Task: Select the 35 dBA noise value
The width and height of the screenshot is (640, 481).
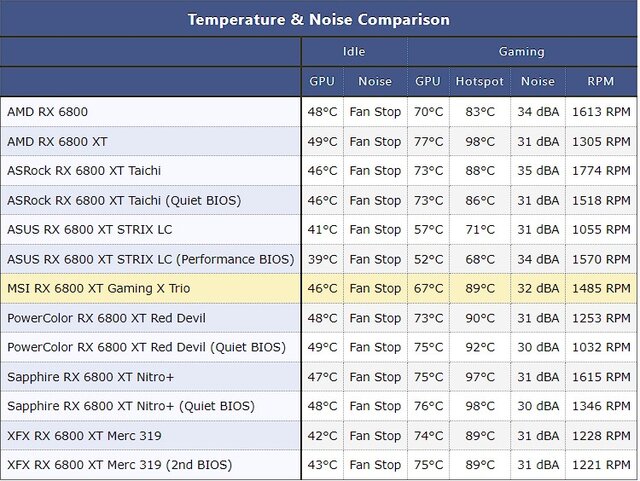Action: point(538,171)
